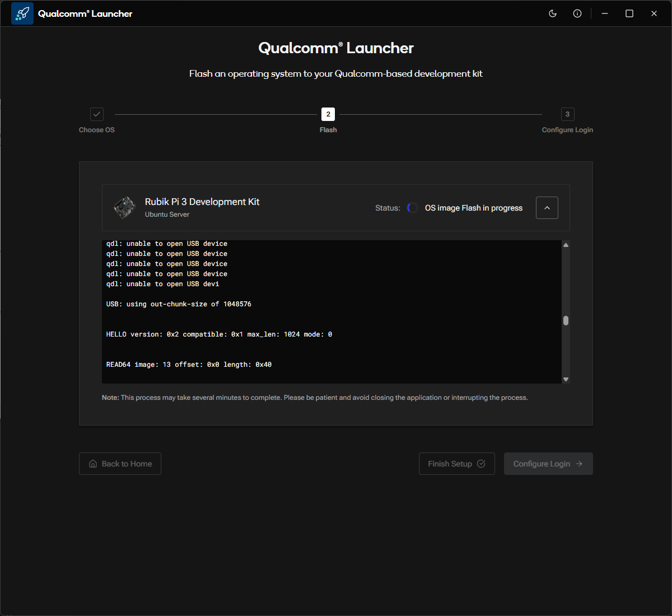Select step 2 Flash indicator

pyautogui.click(x=328, y=114)
